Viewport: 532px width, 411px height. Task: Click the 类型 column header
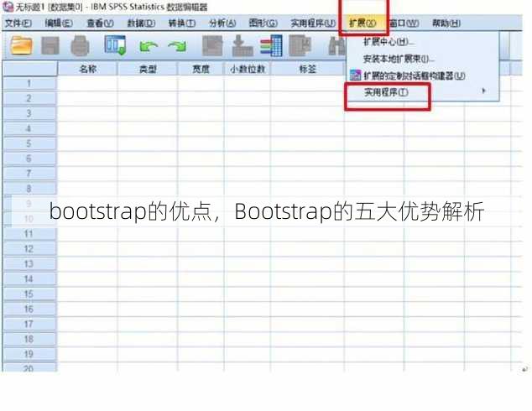click(x=148, y=69)
